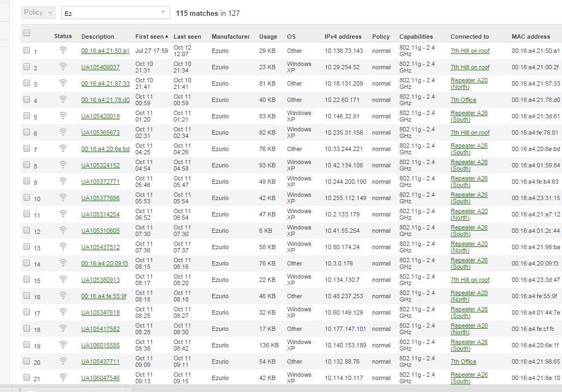This screenshot has height=392, width=562.
Task: Sort by MAC address column header
Action: [x=531, y=37]
